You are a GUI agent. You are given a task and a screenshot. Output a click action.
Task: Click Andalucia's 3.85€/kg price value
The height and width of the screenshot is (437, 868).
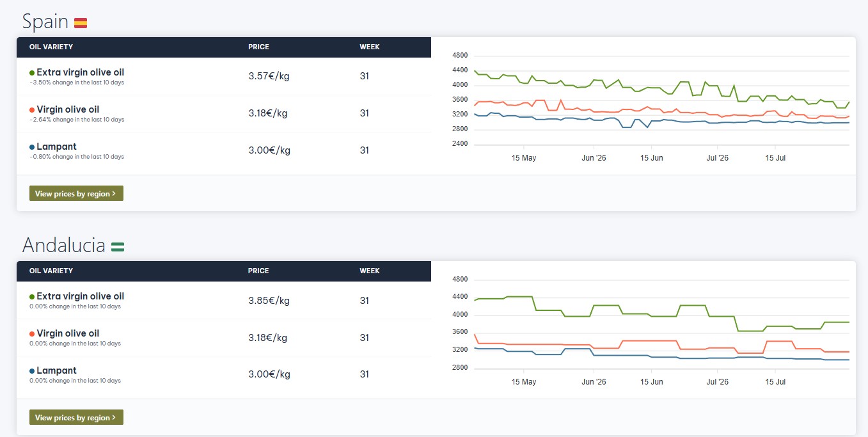point(269,301)
